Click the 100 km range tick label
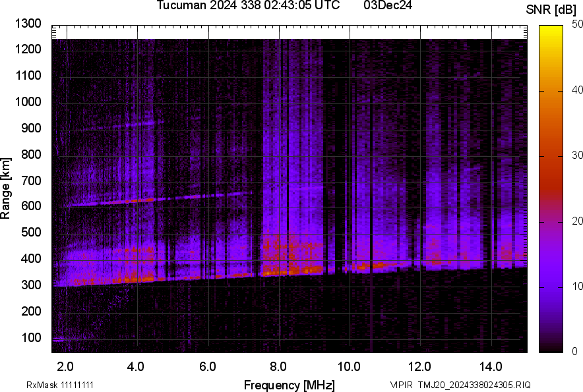 click(30, 337)
